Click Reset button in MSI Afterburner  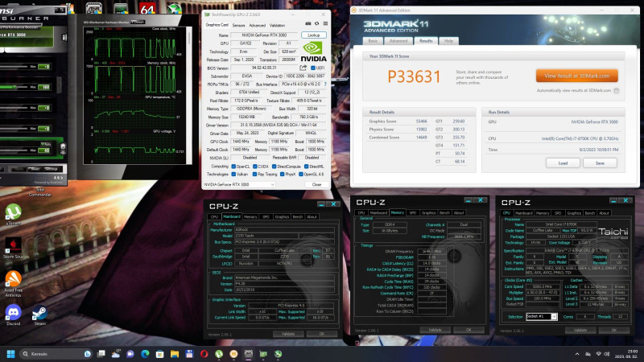click(35, 169)
